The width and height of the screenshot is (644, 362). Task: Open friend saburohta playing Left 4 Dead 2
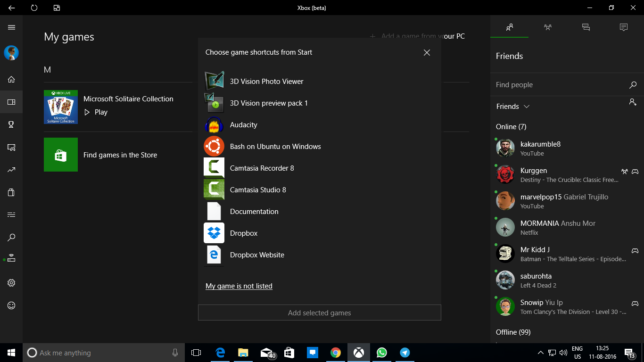pyautogui.click(x=567, y=280)
